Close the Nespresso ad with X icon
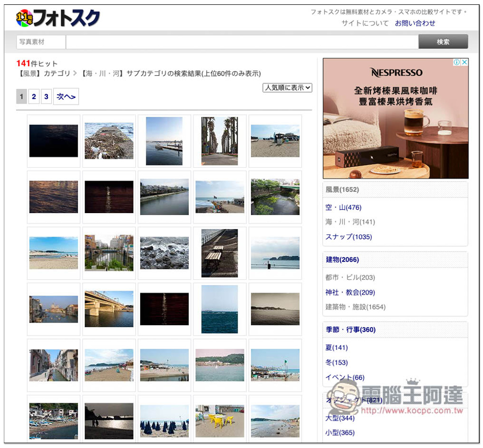The image size is (483, 448). (464, 62)
